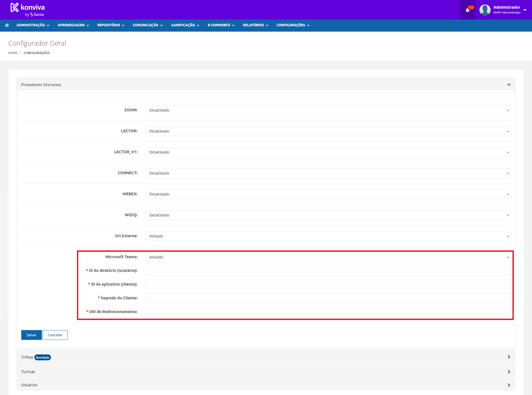
Task: Open the CONNECT status dropdown
Action: [328, 173]
